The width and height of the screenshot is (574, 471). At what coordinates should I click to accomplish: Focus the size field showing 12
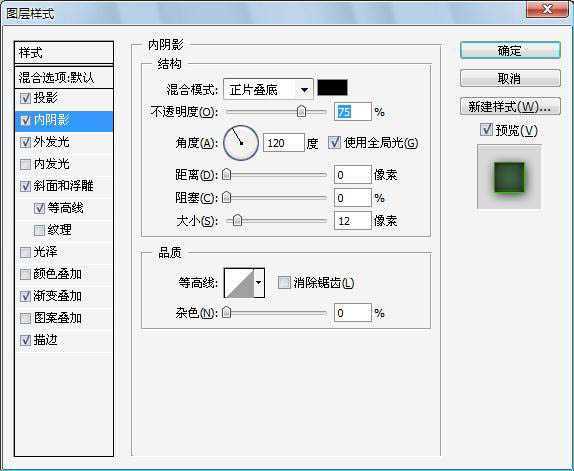(x=353, y=220)
